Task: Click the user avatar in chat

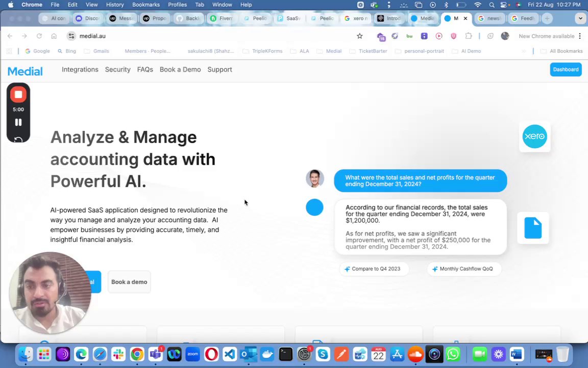Action: click(x=314, y=178)
